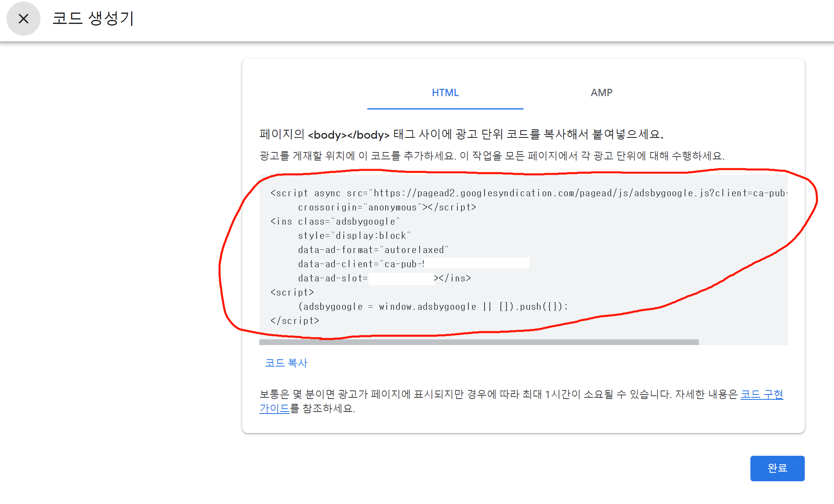Click the script async src code line
The height and width of the screenshot is (504, 834).
529,193
